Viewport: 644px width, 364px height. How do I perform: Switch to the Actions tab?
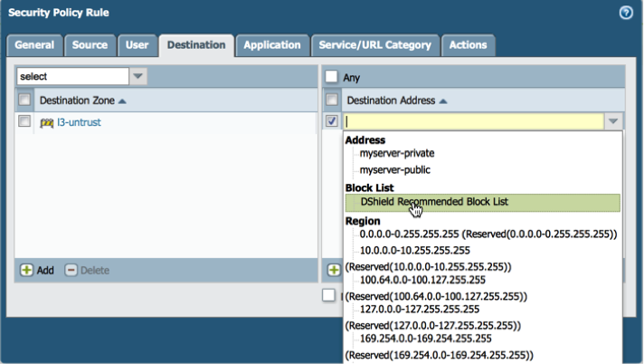[469, 45]
